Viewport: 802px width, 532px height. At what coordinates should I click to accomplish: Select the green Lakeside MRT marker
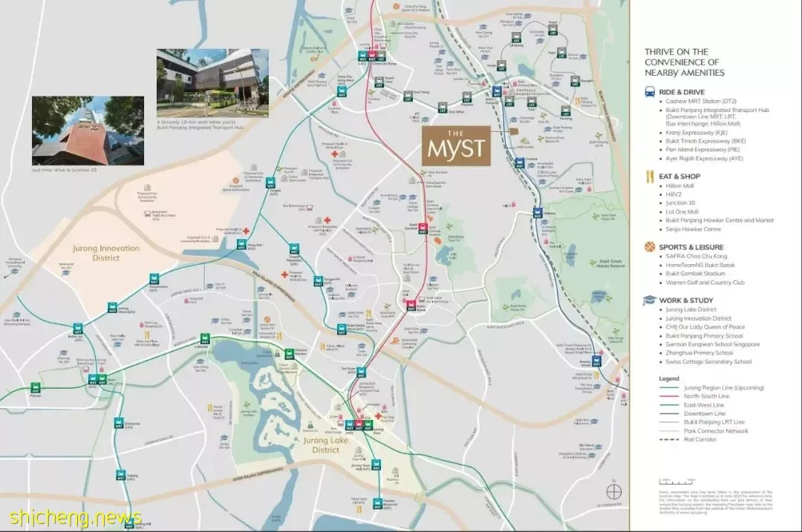205,339
